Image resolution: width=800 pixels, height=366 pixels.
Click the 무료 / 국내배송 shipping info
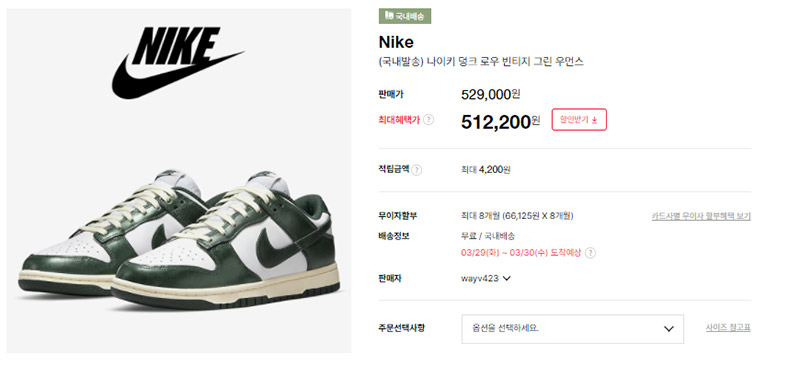click(488, 236)
